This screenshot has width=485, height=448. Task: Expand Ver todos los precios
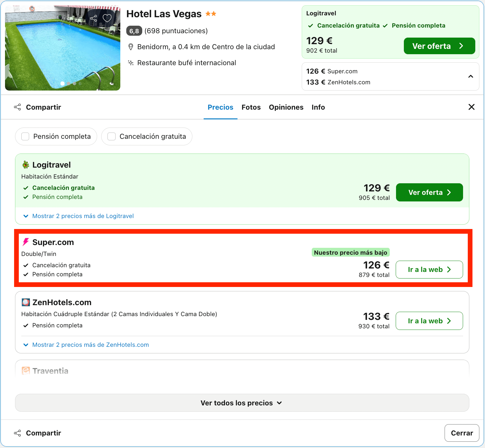(x=242, y=403)
